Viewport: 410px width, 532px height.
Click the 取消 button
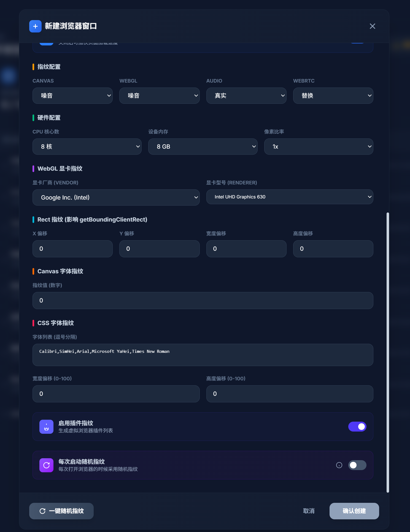[x=309, y=511]
